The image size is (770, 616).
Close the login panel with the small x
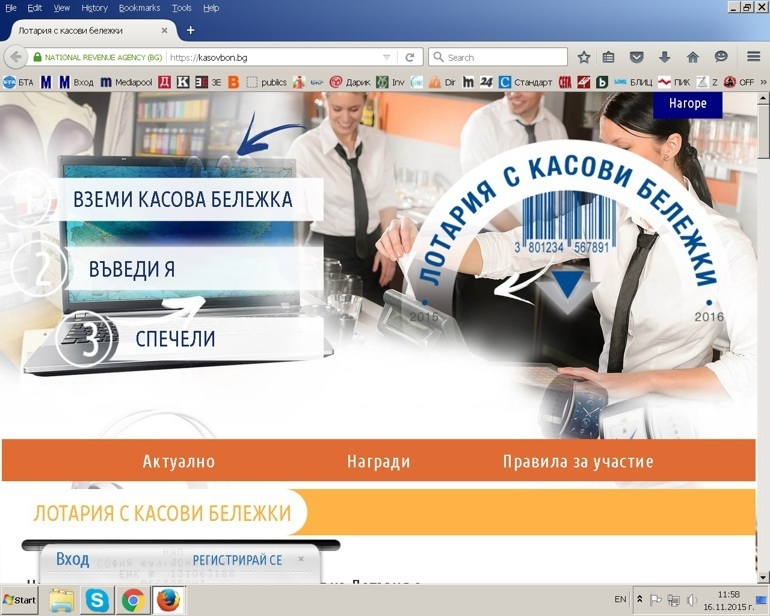(x=301, y=559)
